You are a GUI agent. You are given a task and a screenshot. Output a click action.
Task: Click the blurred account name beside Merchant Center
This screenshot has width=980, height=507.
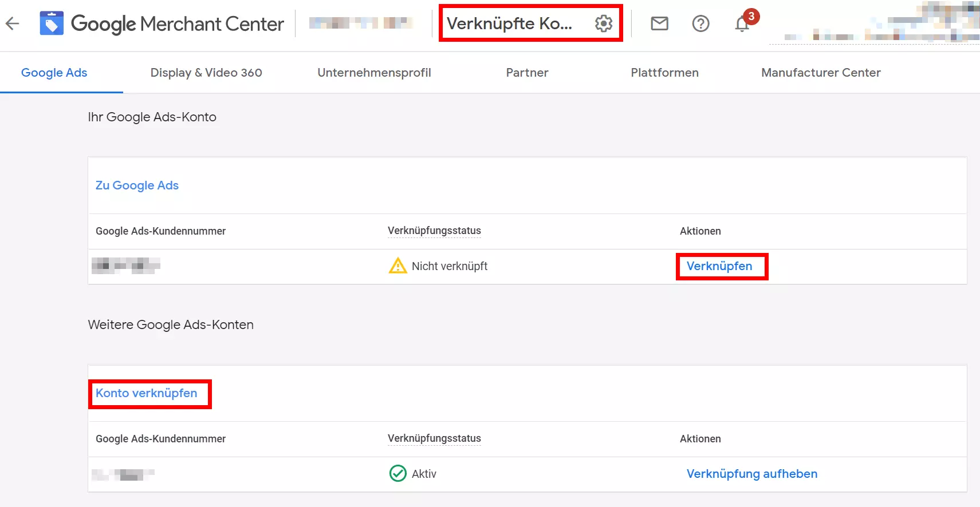(x=361, y=23)
